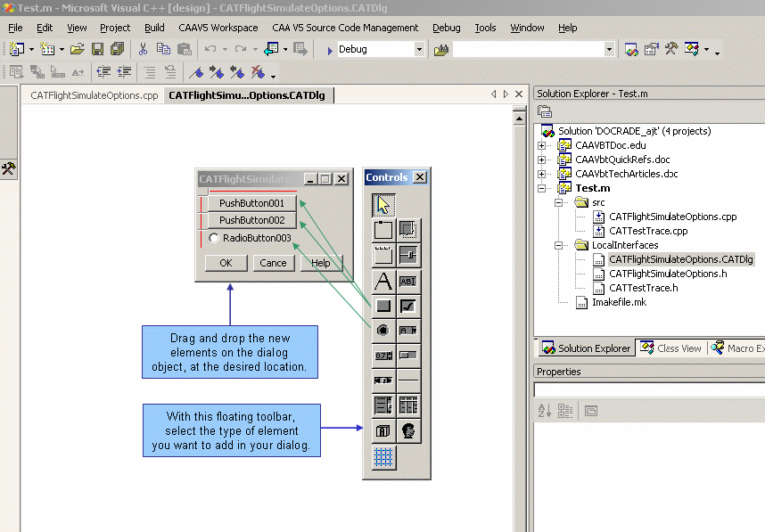The width and height of the screenshot is (765, 532).
Task: Open the CAAV5 Workspace menu
Action: (x=218, y=28)
